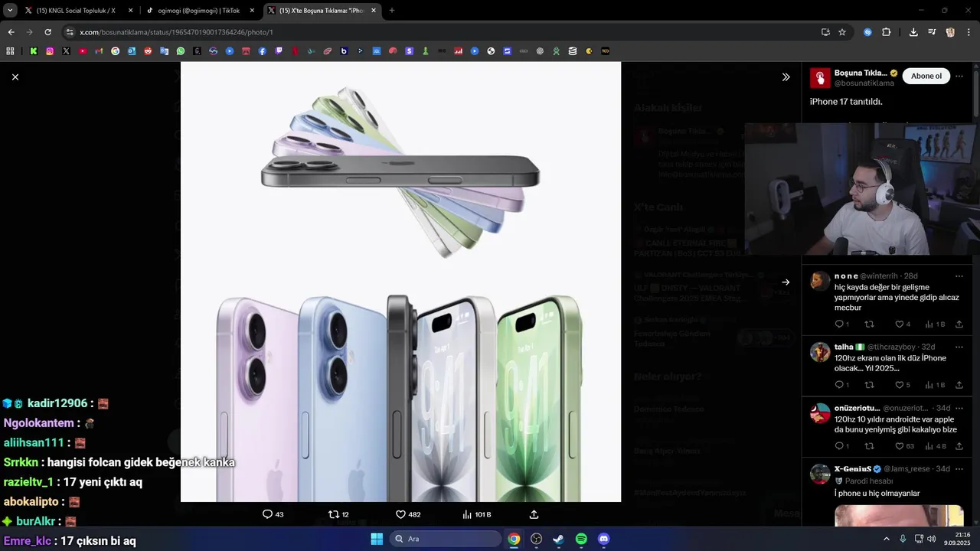Image resolution: width=980 pixels, height=551 pixels.
Task: Open more options on talha's reply
Action: click(959, 347)
